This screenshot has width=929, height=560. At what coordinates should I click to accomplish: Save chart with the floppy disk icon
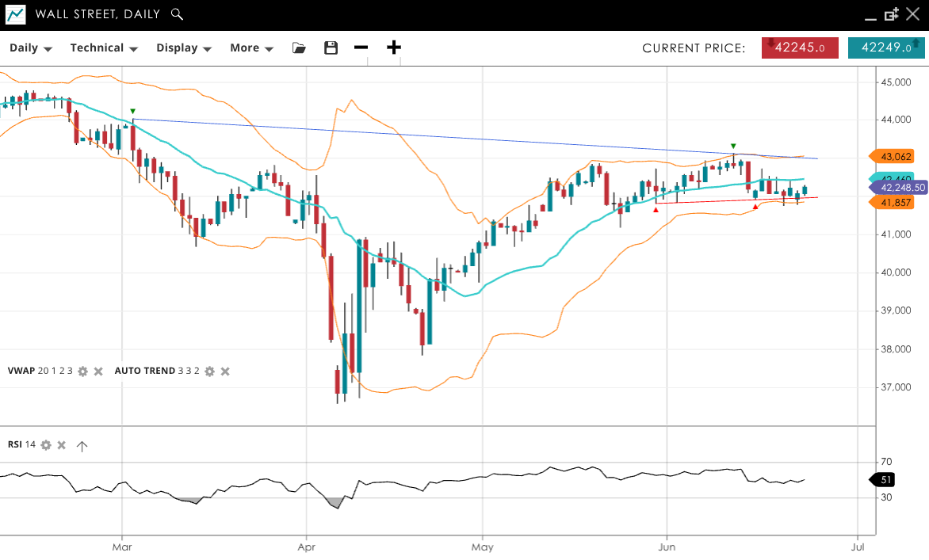click(x=331, y=48)
